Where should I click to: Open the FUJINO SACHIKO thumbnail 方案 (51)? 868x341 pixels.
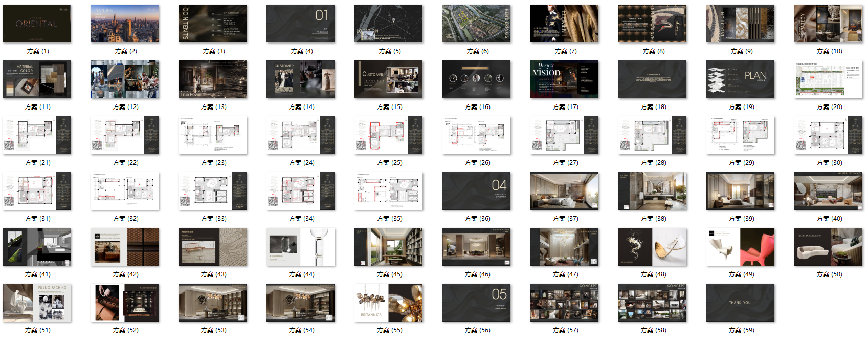37,303
